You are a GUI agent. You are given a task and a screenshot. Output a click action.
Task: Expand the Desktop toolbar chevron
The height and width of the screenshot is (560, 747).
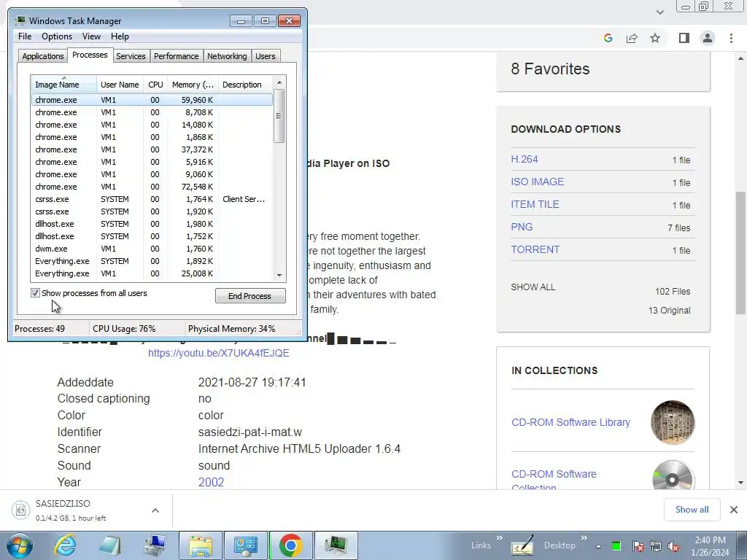coord(584,537)
